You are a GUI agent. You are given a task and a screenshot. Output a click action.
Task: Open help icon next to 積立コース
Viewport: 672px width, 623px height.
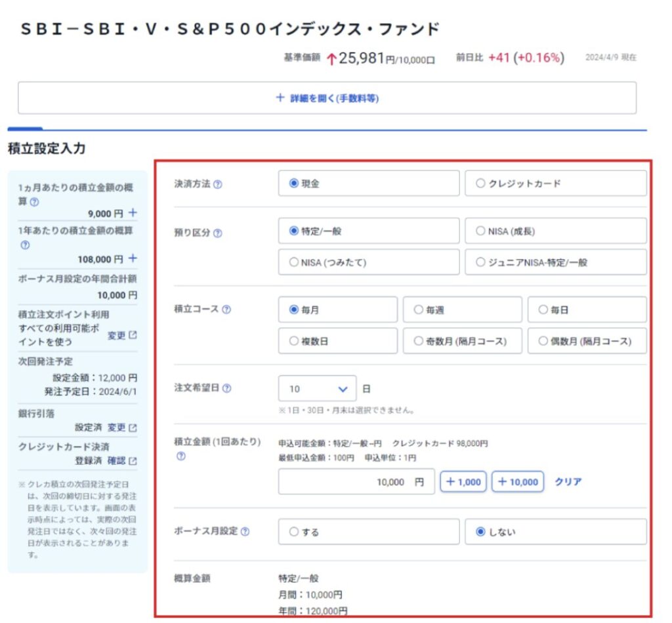226,310
